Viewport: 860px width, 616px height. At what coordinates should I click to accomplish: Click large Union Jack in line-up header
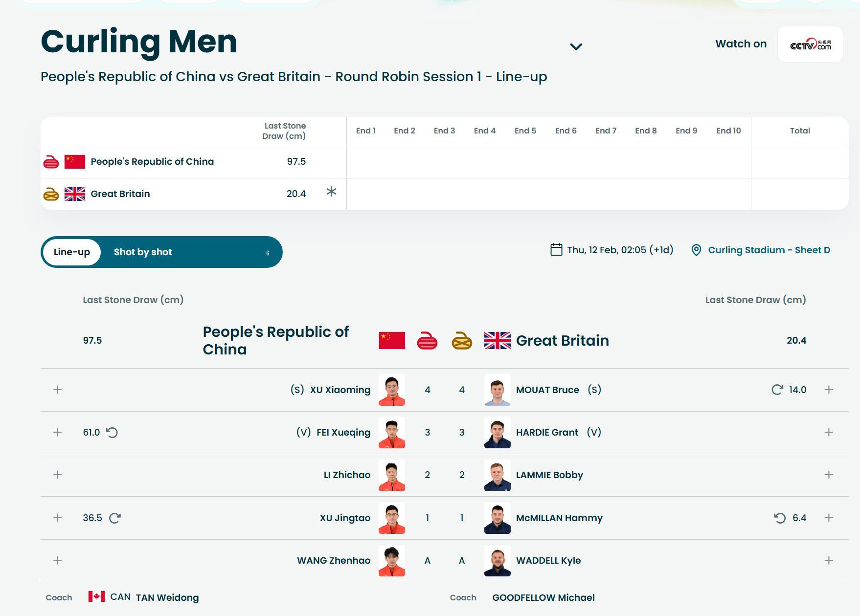pos(498,340)
